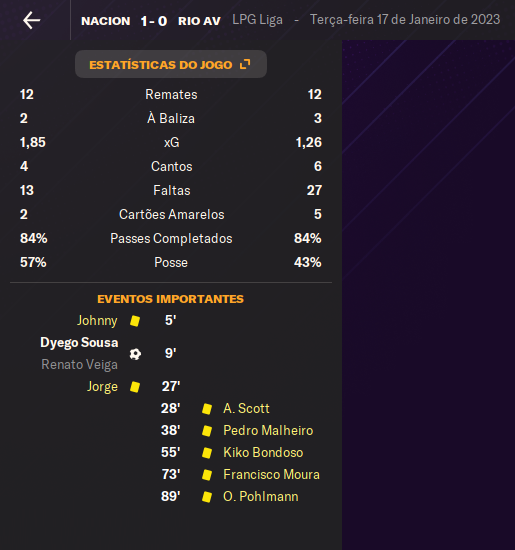
Task: Click Pedro Malheiro's yellow card icon
Action: click(x=207, y=431)
